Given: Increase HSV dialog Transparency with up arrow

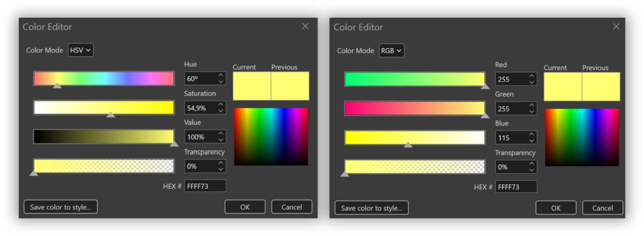Looking at the screenshot, I should click(221, 163).
